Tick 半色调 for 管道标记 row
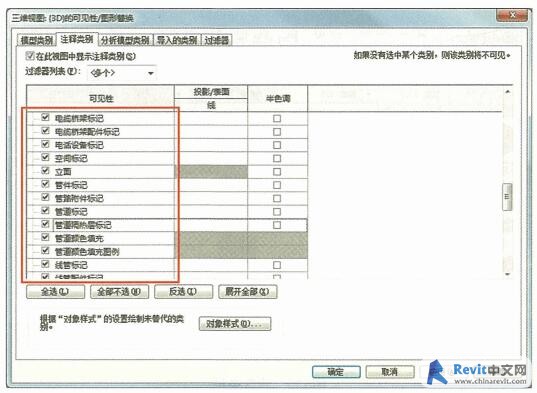Image resolution: width=537 pixels, height=393 pixels. [x=277, y=212]
